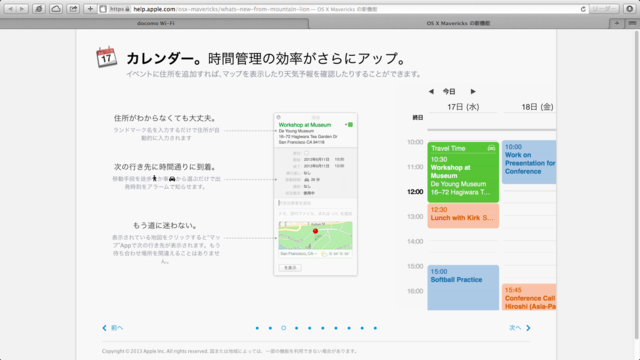
Task: Select the first pagination dot
Action: click(257, 328)
